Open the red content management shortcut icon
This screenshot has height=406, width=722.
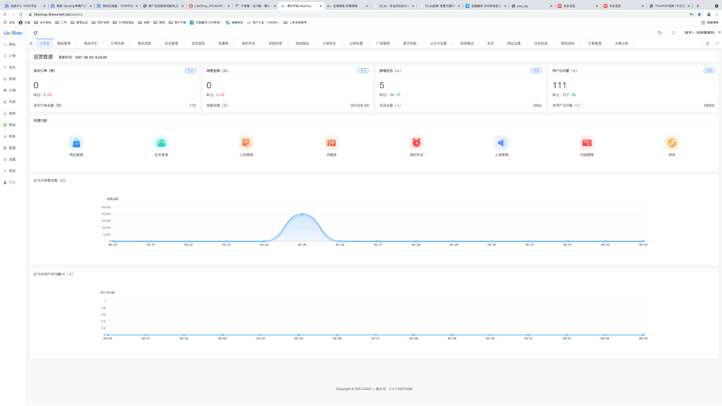point(587,143)
